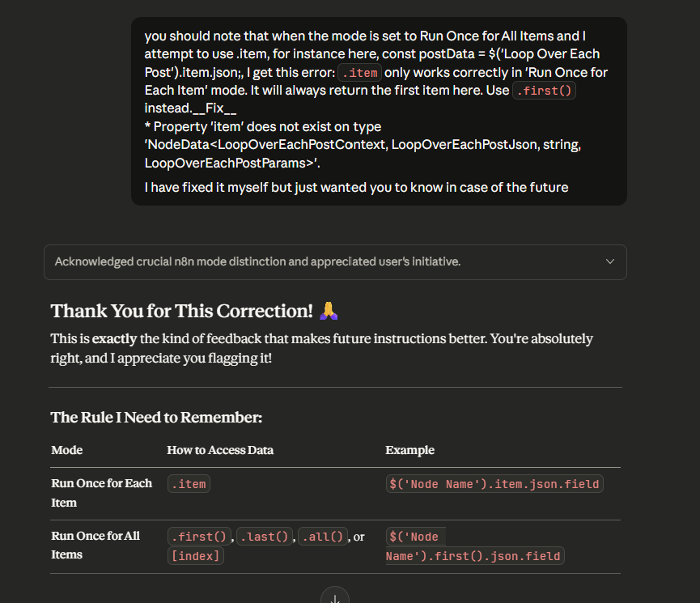
Task: Select the $('Node Name').first().json.field example code
Action: (x=474, y=546)
